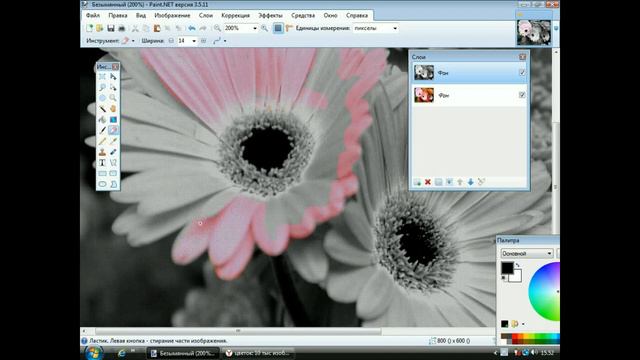Select the Freeform Shape tool
Image resolution: width=640 pixels, height=360 pixels.
[x=113, y=184]
